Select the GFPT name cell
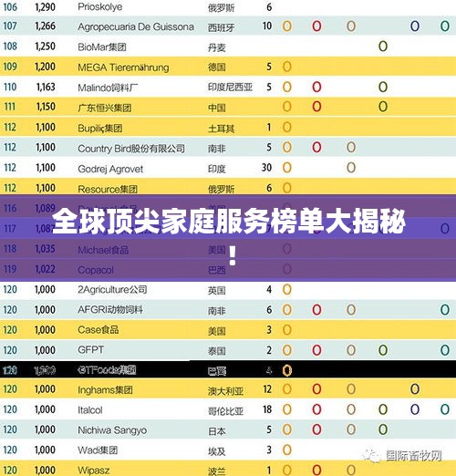Image resolution: width=456 pixels, height=476 pixels. 90,349
